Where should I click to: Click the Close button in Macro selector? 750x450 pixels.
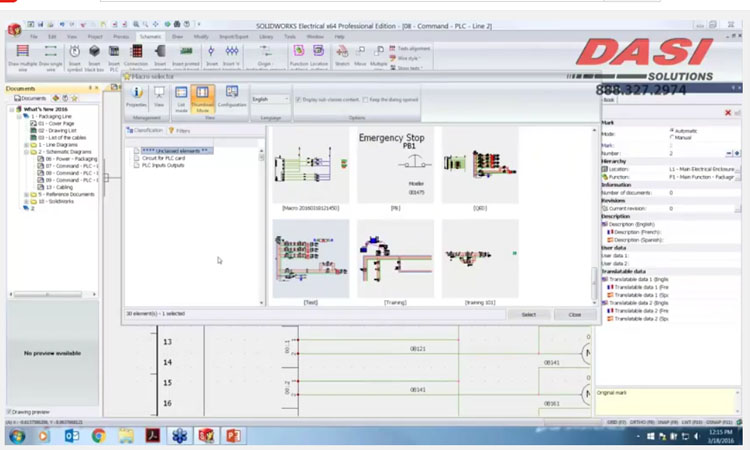coord(574,314)
